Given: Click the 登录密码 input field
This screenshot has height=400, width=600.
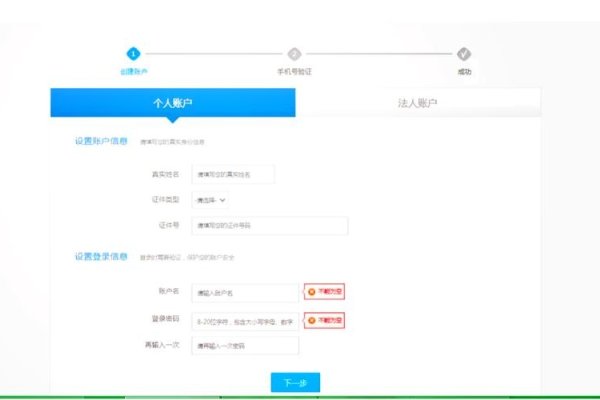Looking at the screenshot, I should point(245,322).
